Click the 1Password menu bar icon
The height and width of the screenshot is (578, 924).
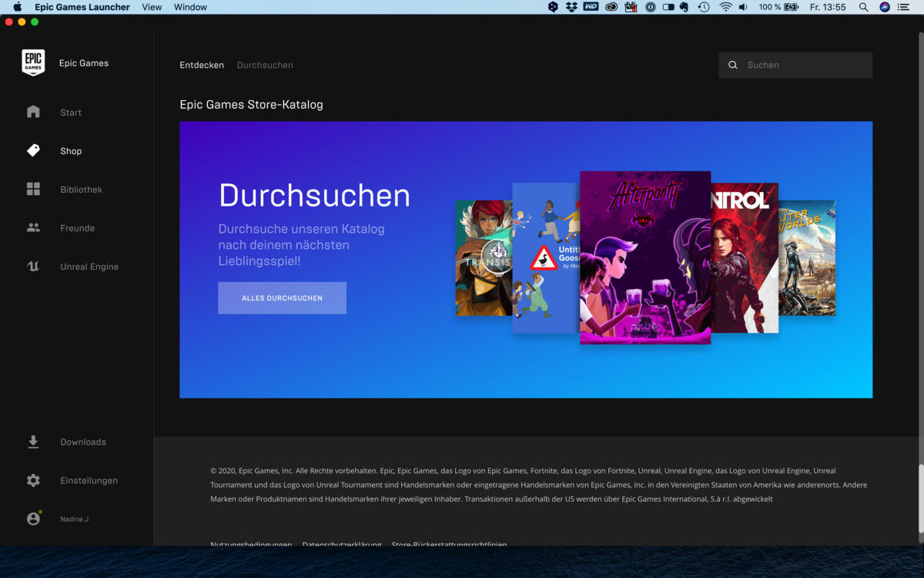click(651, 7)
